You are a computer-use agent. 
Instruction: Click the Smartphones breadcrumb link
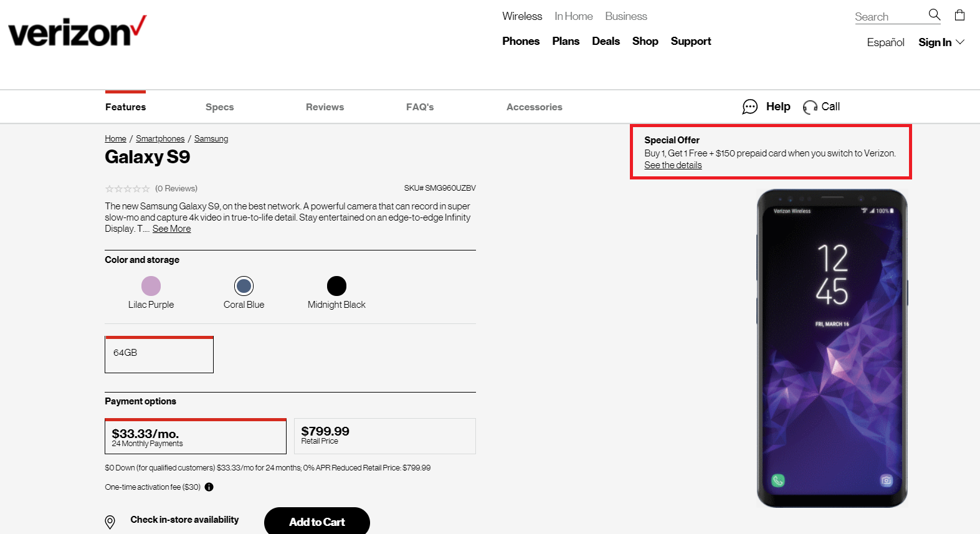pos(160,138)
